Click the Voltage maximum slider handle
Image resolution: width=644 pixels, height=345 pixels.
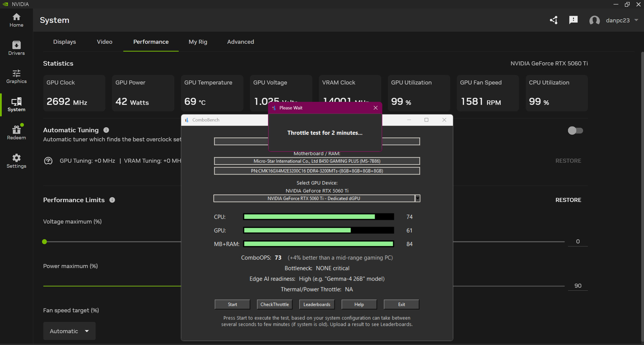coord(45,242)
